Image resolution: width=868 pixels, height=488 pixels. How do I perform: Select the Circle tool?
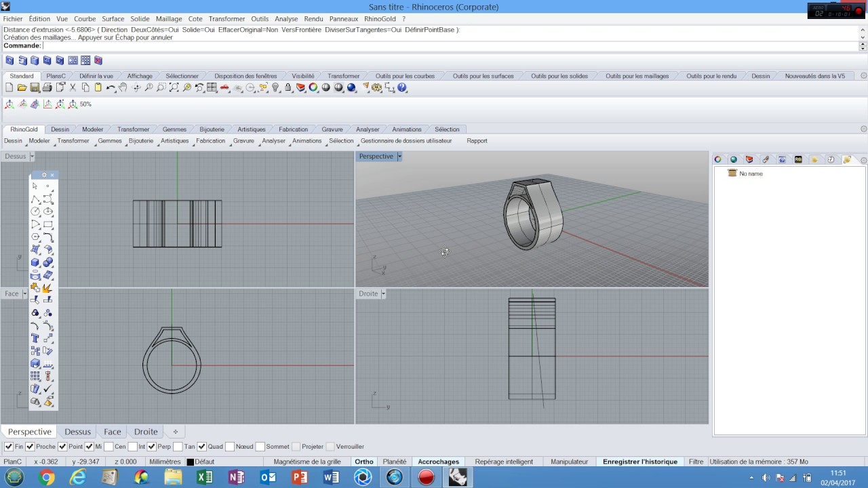(x=35, y=211)
